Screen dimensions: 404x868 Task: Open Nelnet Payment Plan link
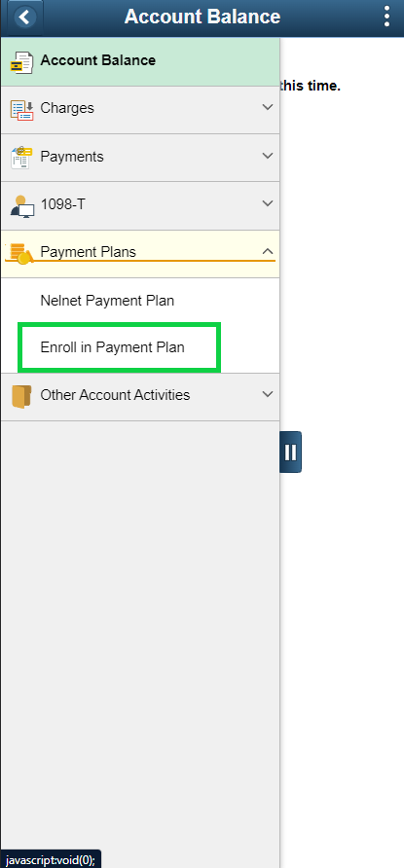[x=107, y=301]
